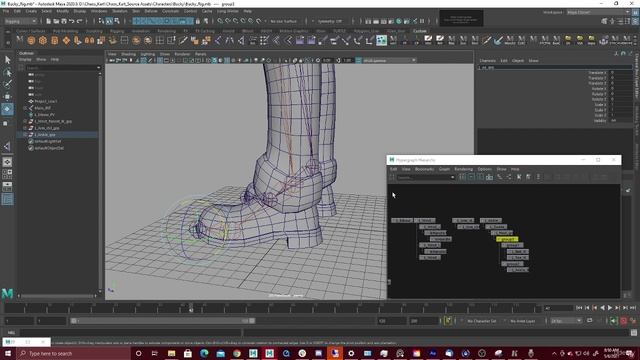Expand the L_Ankle_grp node in Outliner
The width and height of the screenshot is (640, 360).
pyautogui.click(x=25, y=135)
